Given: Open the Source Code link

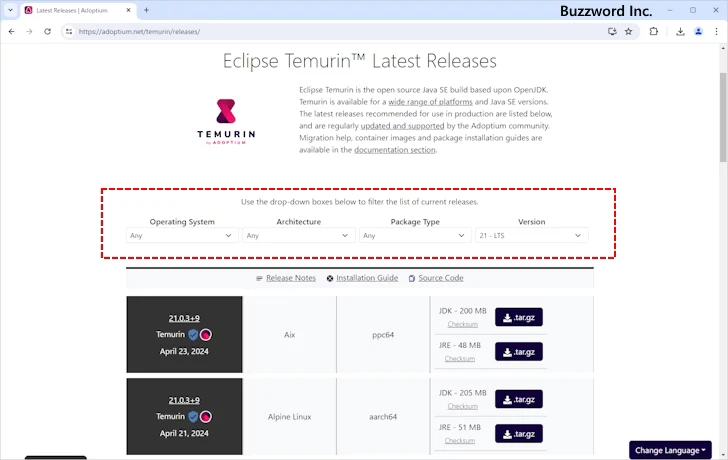Looking at the screenshot, I should pyautogui.click(x=441, y=278).
